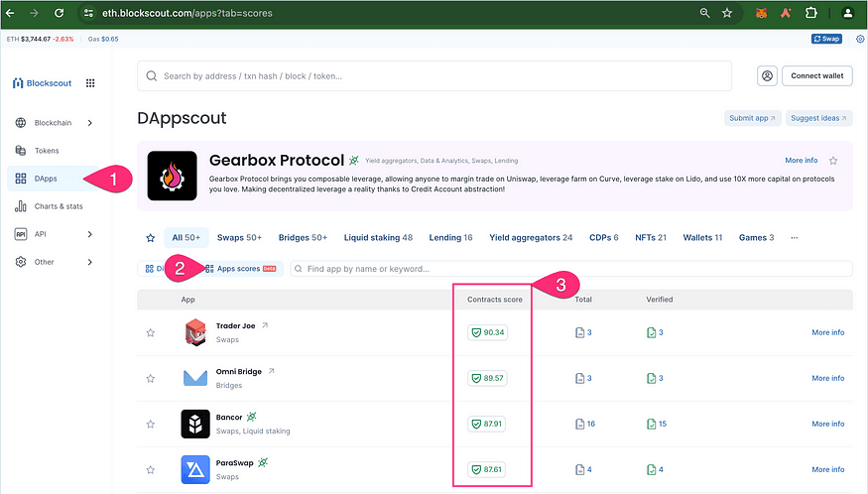Bookmark this page with star icon
This screenshot has height=494, width=868.
pyautogui.click(x=727, y=13)
